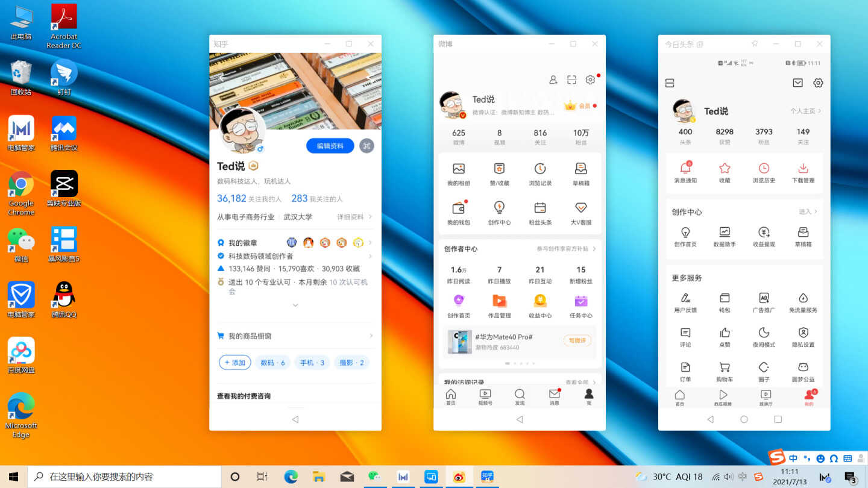Screen dimensions: 868x488
Task: Expand collapsed profile details in Zhihu window
Action: click(x=295, y=305)
